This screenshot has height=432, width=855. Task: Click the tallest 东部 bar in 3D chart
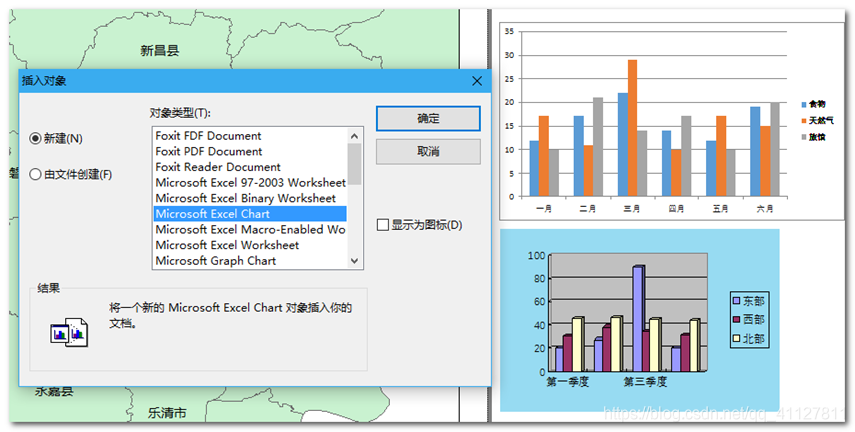639,319
